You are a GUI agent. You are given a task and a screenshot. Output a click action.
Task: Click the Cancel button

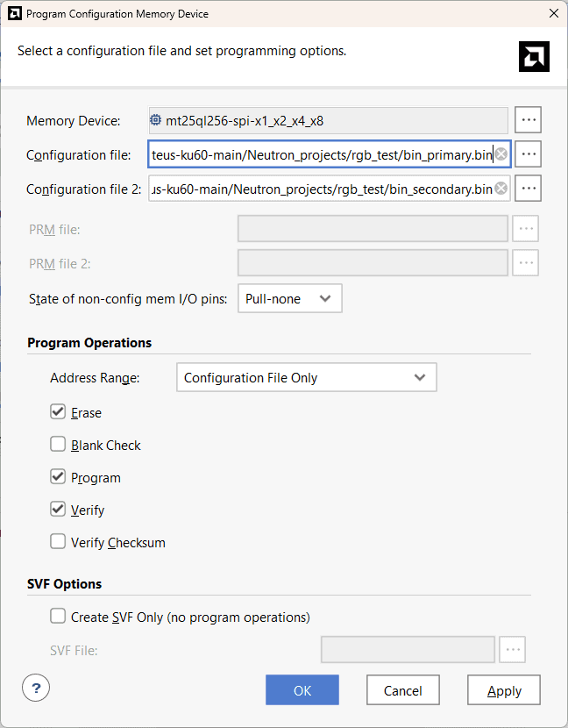402,690
